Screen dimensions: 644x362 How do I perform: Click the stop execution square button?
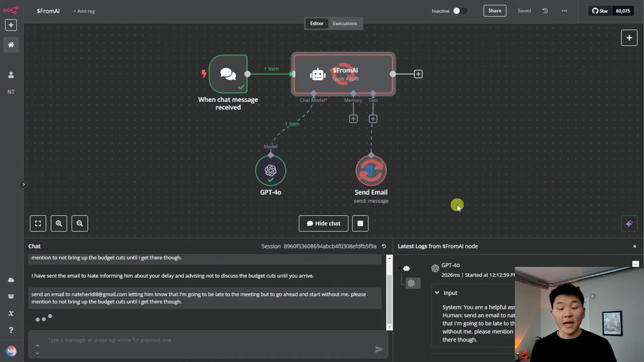pos(360,224)
